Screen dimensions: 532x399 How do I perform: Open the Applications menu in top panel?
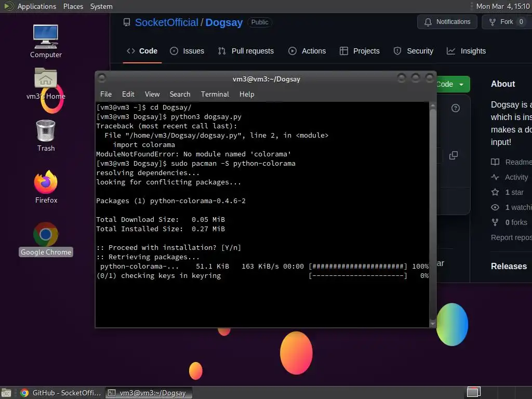[x=37, y=6]
